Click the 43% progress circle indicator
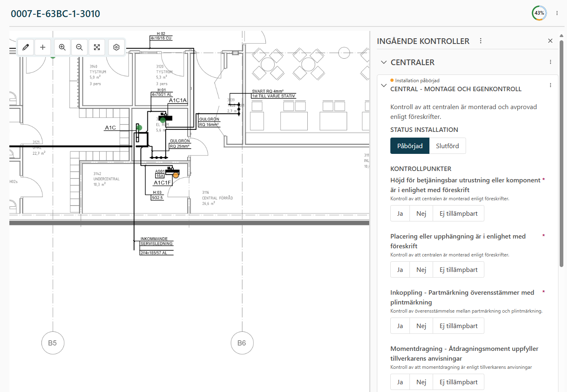The image size is (567, 392). (539, 13)
